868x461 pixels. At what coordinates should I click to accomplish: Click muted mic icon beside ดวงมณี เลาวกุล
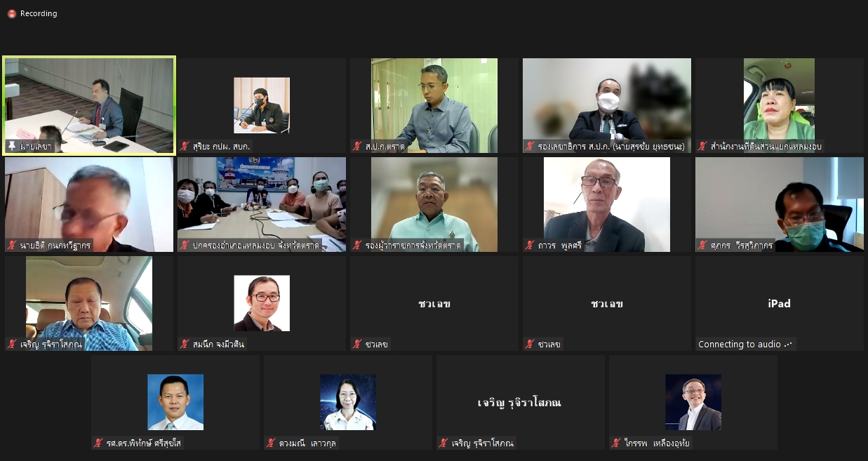tap(272, 443)
